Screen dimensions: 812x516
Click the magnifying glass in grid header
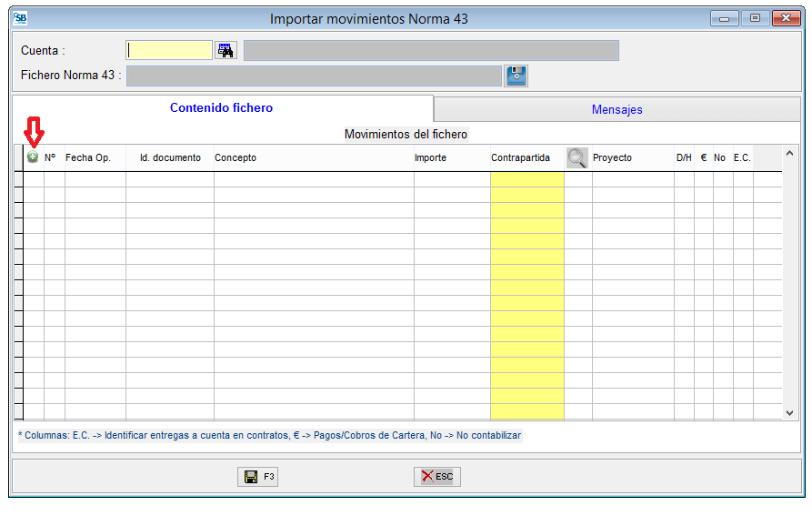576,157
